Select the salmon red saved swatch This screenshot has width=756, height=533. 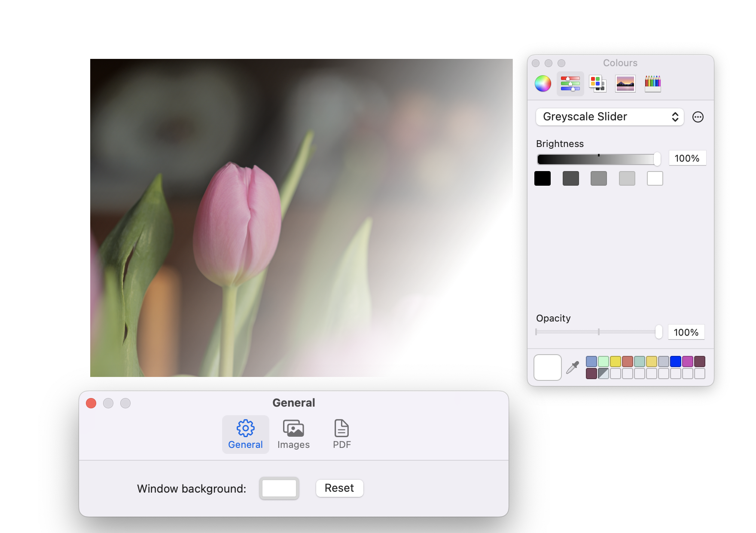tap(628, 361)
